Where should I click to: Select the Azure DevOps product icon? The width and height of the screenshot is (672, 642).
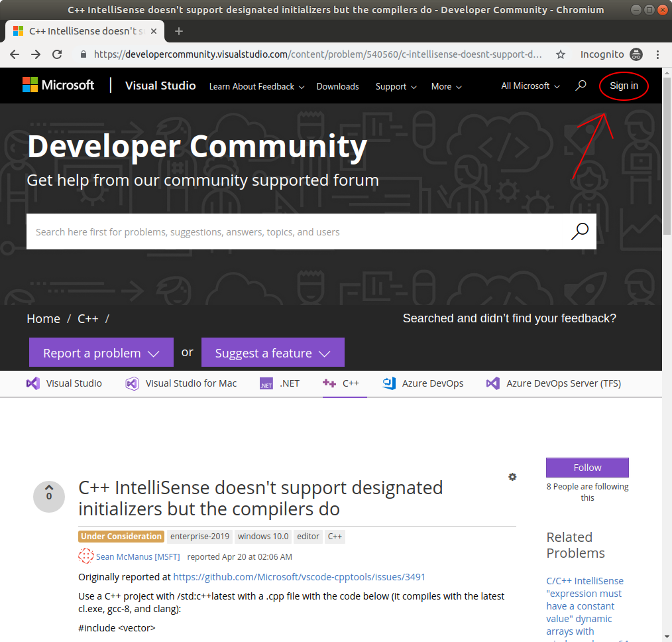[389, 383]
